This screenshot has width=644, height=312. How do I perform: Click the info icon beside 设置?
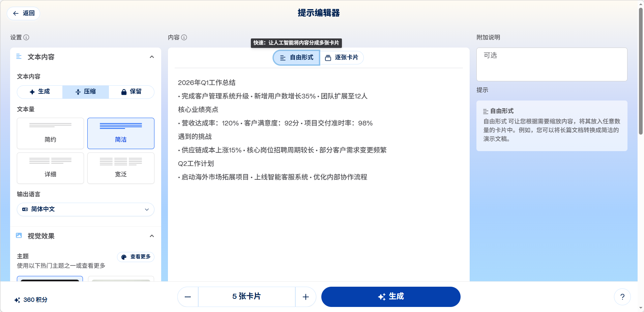click(26, 37)
